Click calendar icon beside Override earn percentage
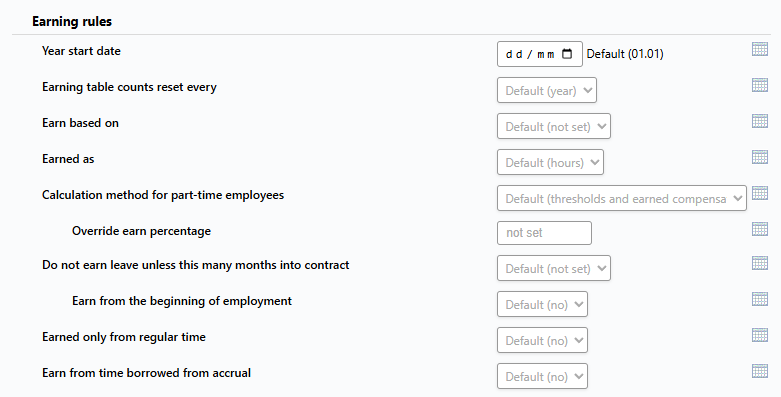Screen dimensions: 781x397 760,229
